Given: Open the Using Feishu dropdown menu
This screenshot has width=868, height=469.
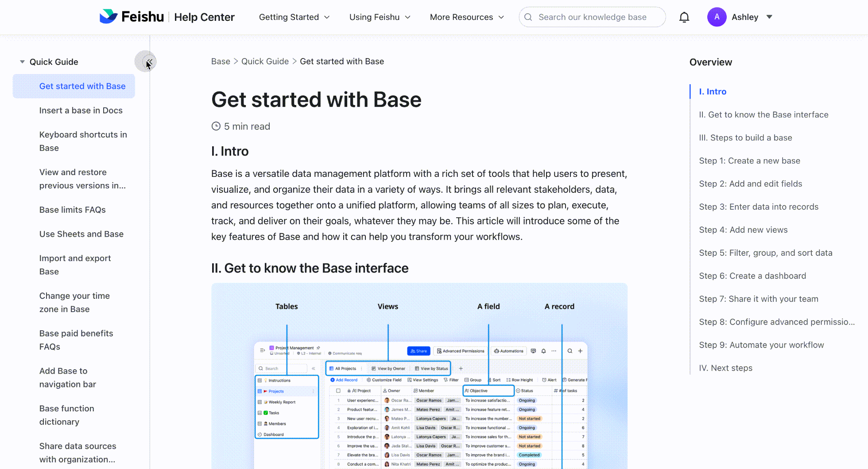Looking at the screenshot, I should point(380,17).
